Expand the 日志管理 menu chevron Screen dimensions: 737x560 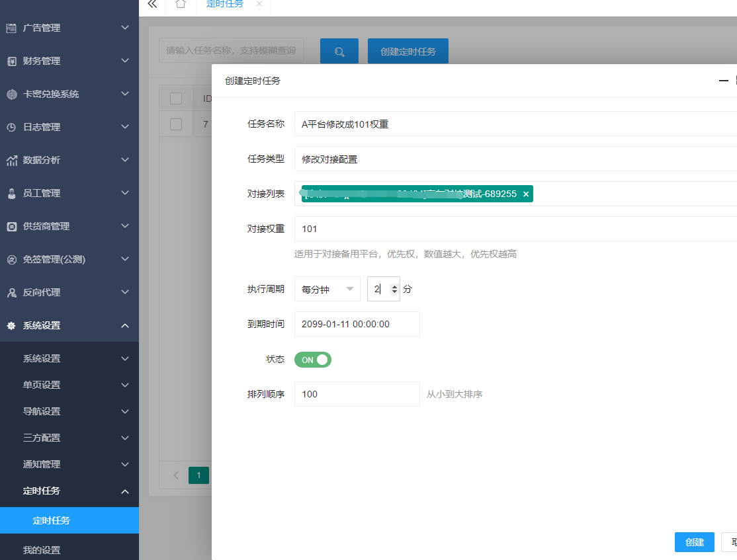125,126
